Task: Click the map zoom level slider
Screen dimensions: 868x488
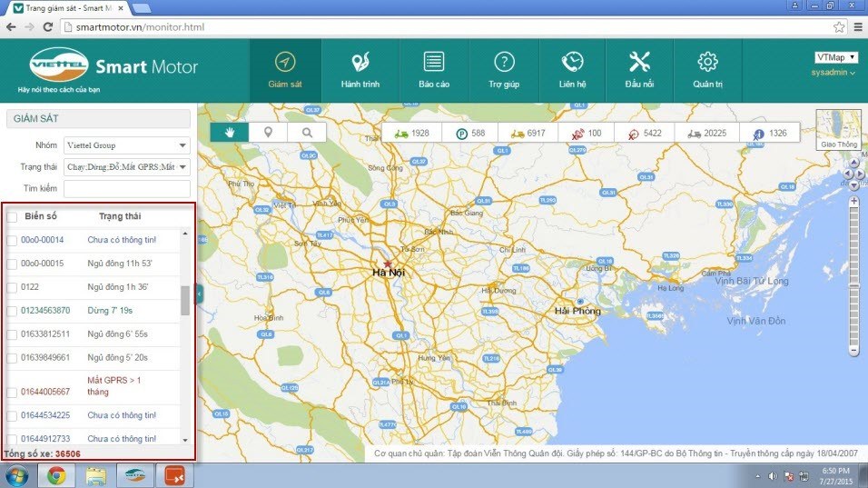Action: 853,273
